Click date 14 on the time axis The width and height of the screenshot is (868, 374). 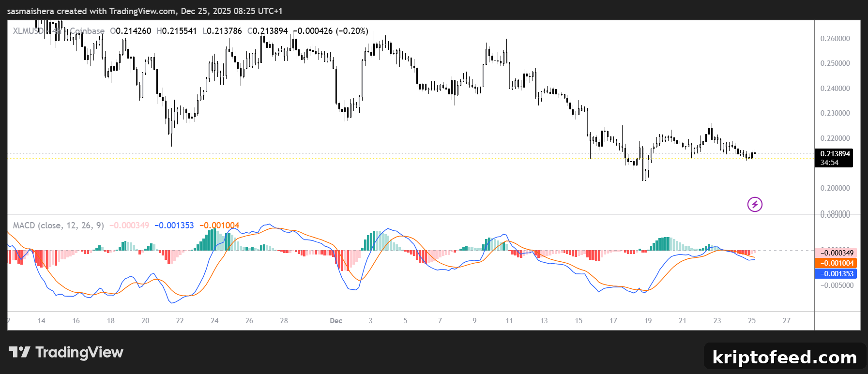point(42,321)
